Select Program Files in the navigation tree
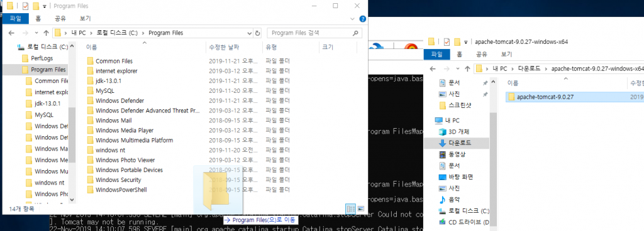Viewport: 644px width, 231px height. click(43, 70)
